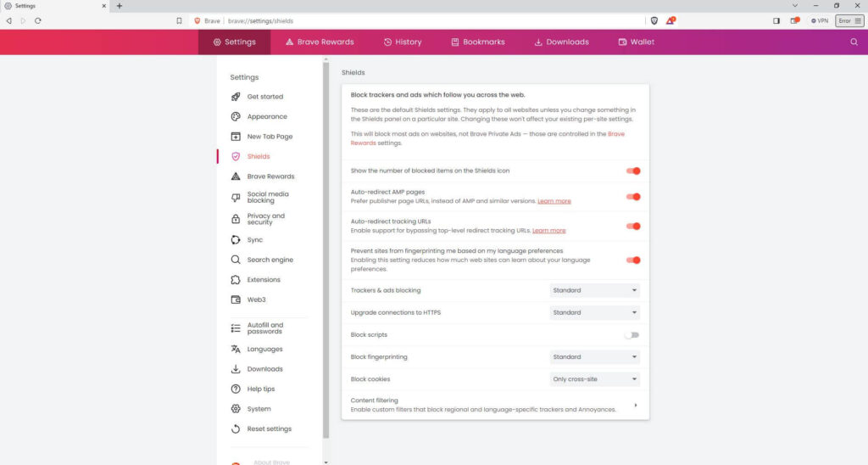Image resolution: width=868 pixels, height=465 pixels.
Task: Click the Autofill and passwords list icon
Action: [x=236, y=328]
